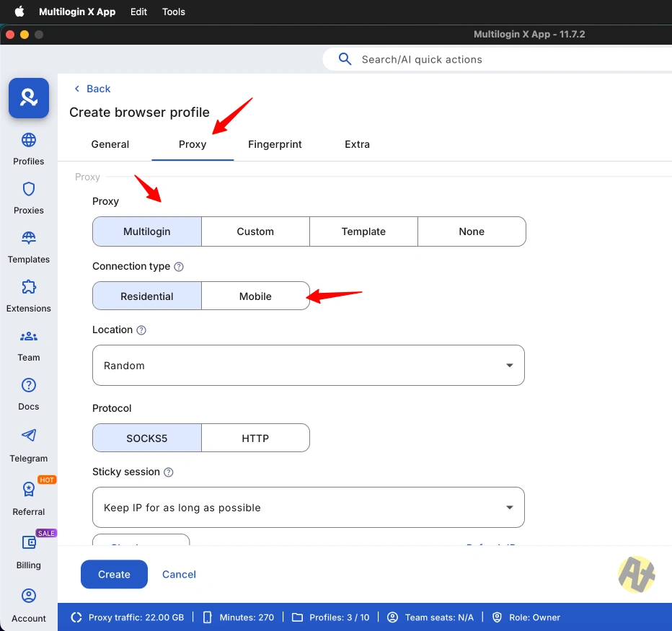Open the Extensions puzzle icon

(x=29, y=287)
